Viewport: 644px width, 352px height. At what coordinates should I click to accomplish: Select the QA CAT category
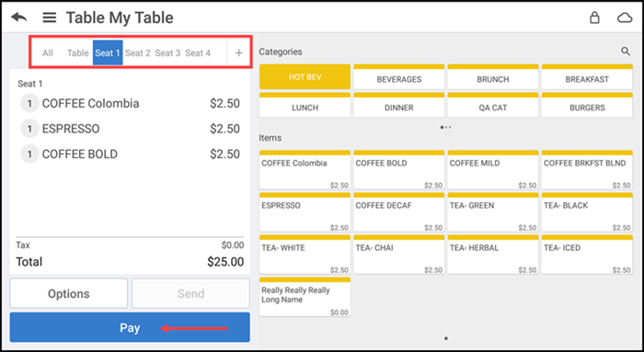(493, 105)
